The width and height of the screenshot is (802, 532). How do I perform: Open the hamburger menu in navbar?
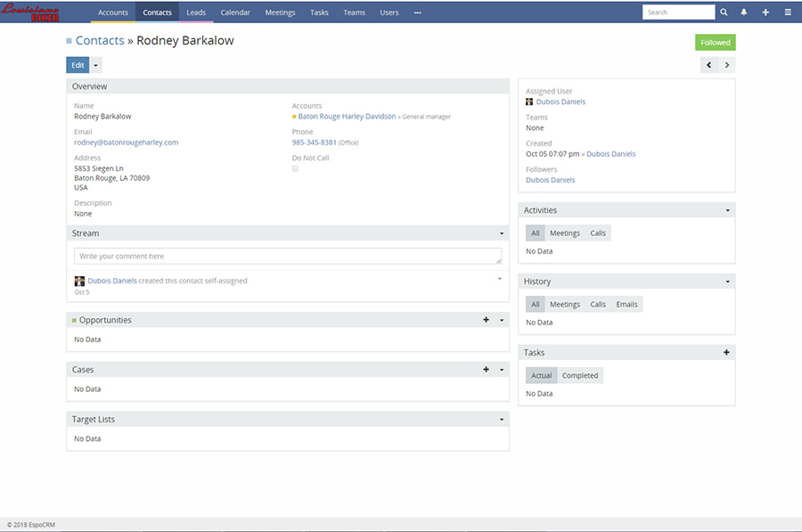click(x=788, y=12)
